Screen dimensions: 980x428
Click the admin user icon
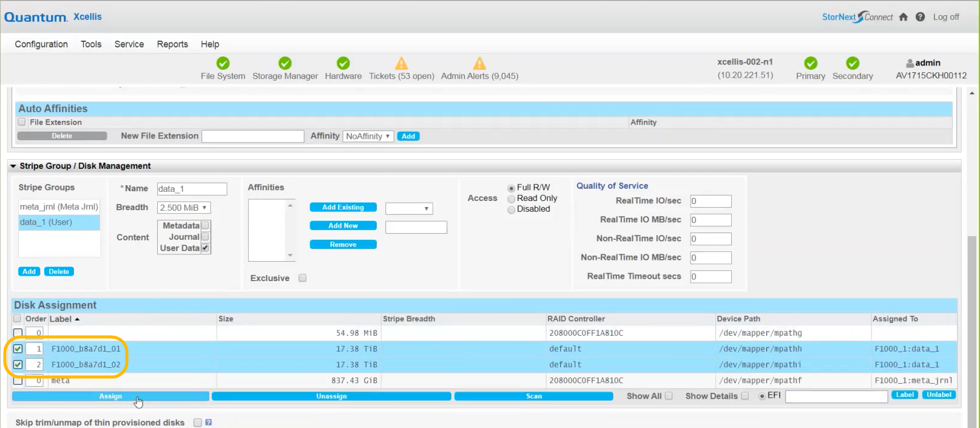(x=910, y=63)
